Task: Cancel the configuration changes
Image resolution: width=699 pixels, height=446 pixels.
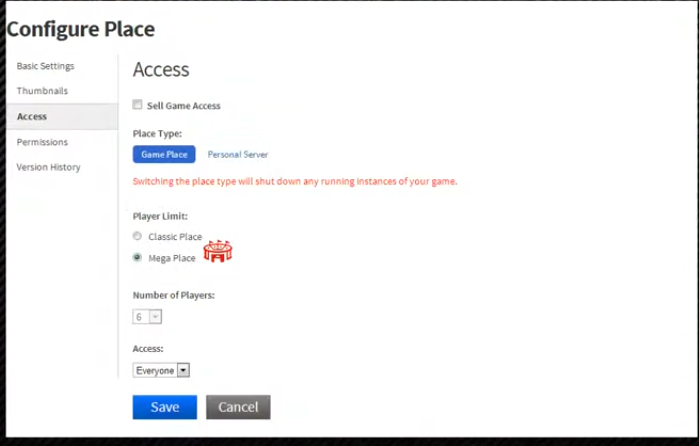Action: tap(238, 407)
